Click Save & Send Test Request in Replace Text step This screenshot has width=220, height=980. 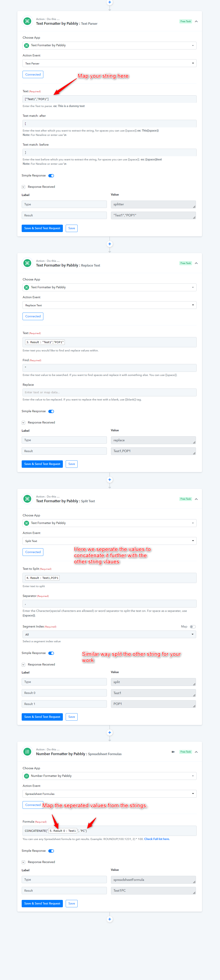pos(42,464)
